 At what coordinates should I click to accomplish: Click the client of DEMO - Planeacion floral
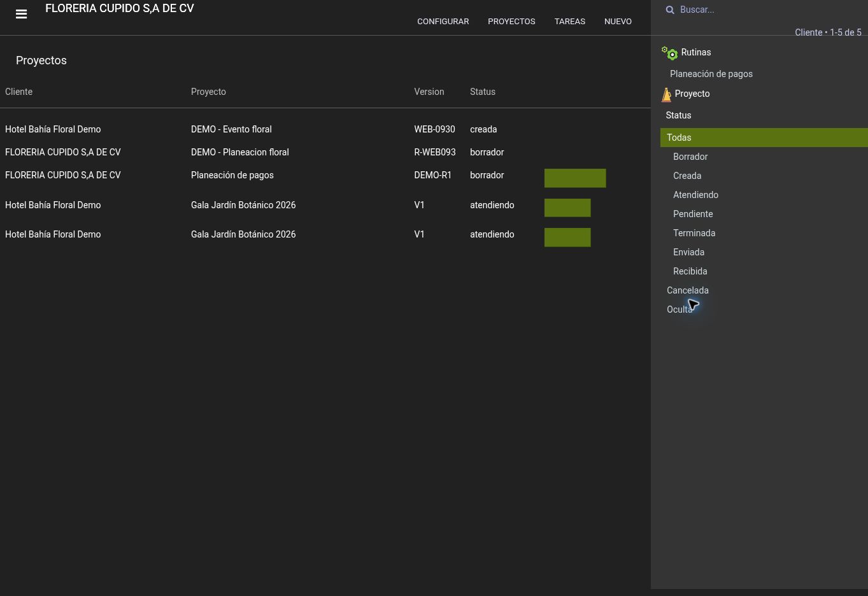click(63, 152)
